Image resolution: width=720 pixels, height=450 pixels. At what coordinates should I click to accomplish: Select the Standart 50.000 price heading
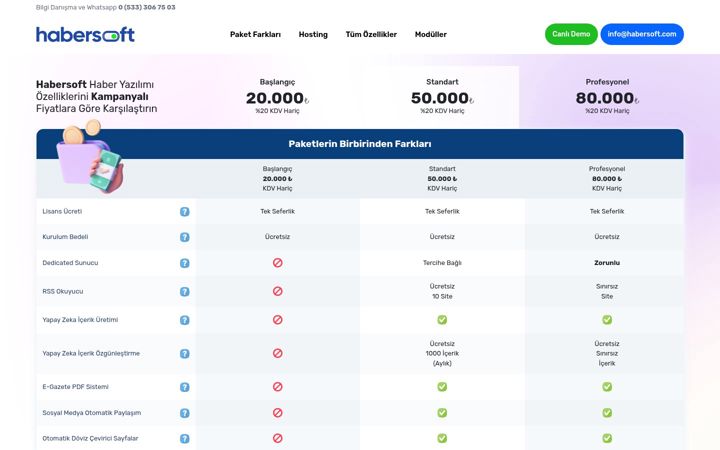(442, 96)
